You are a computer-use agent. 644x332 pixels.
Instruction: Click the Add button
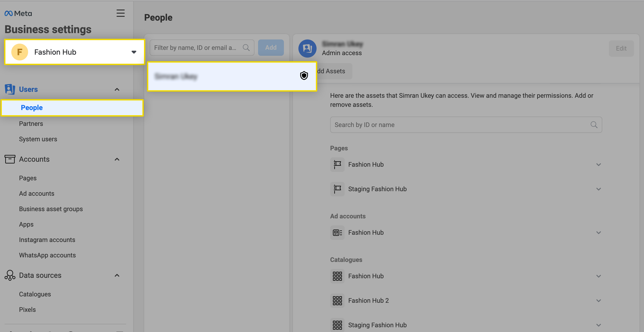(271, 47)
